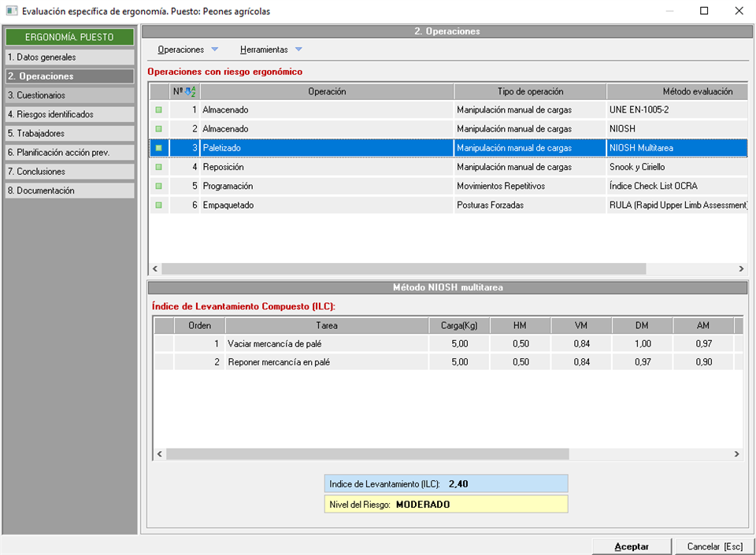Click Cancelar [Esc] button
756x555 pixels.
(713, 546)
